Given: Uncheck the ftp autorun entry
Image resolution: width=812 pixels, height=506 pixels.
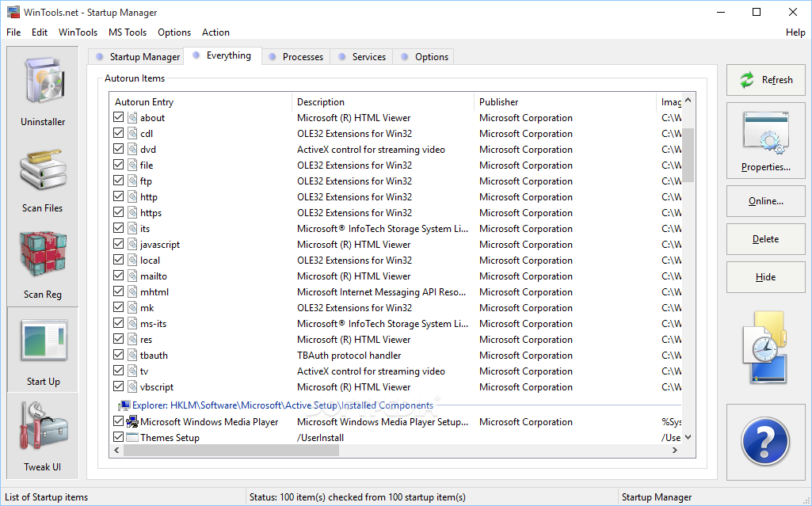Looking at the screenshot, I should click(x=119, y=181).
